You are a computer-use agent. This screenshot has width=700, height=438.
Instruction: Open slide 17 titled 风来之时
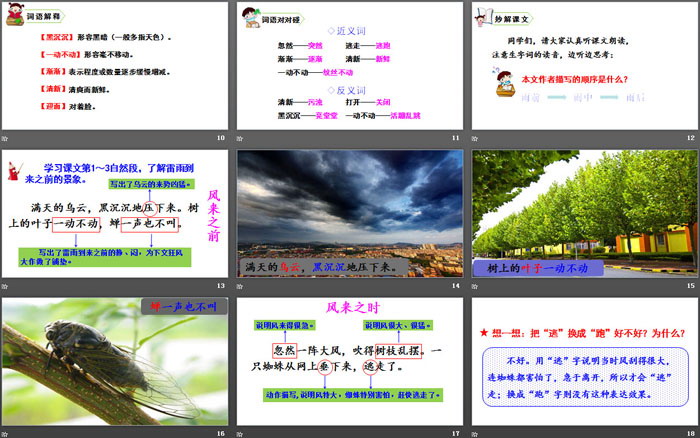click(x=349, y=360)
